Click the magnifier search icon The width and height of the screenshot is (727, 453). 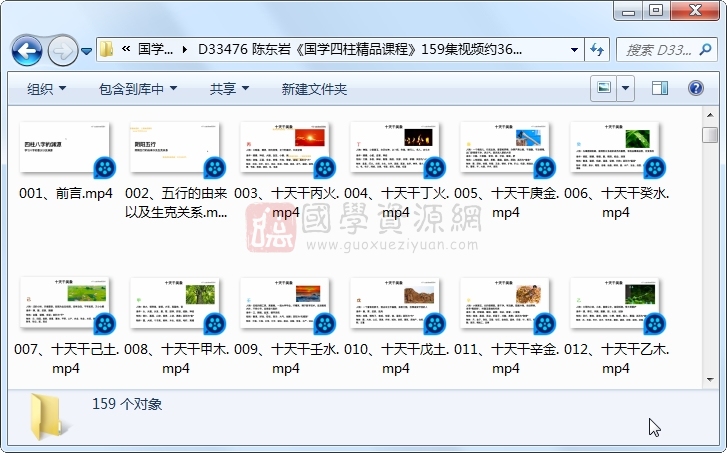click(705, 49)
